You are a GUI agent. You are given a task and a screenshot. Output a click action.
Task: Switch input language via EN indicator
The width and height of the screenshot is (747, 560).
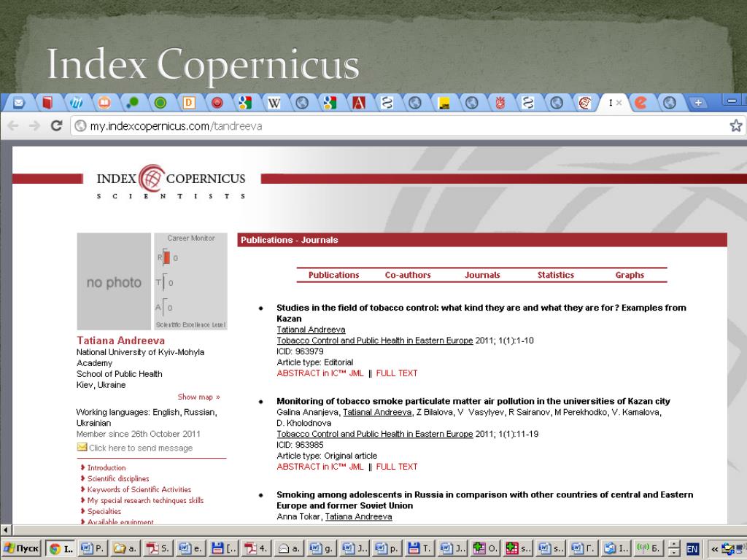pyautogui.click(x=692, y=549)
